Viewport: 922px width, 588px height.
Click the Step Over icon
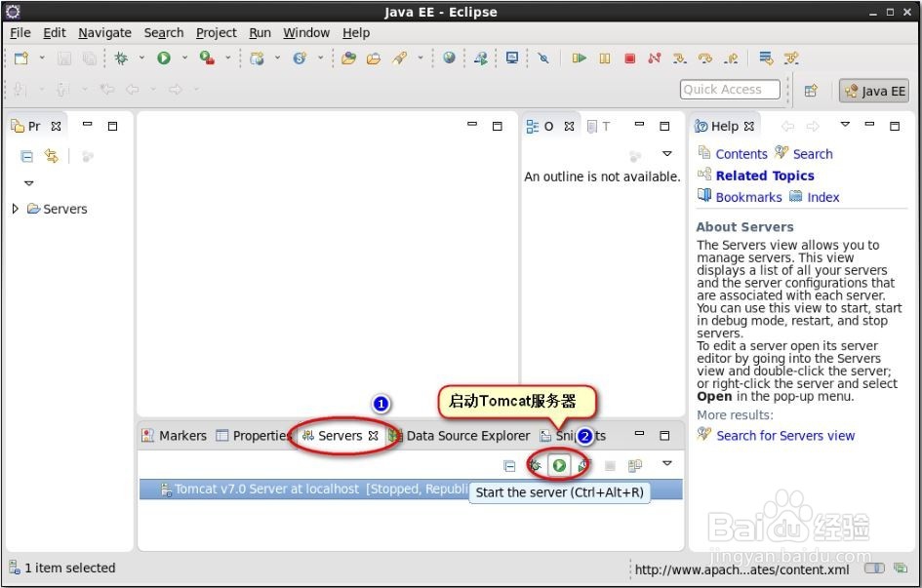click(x=705, y=58)
